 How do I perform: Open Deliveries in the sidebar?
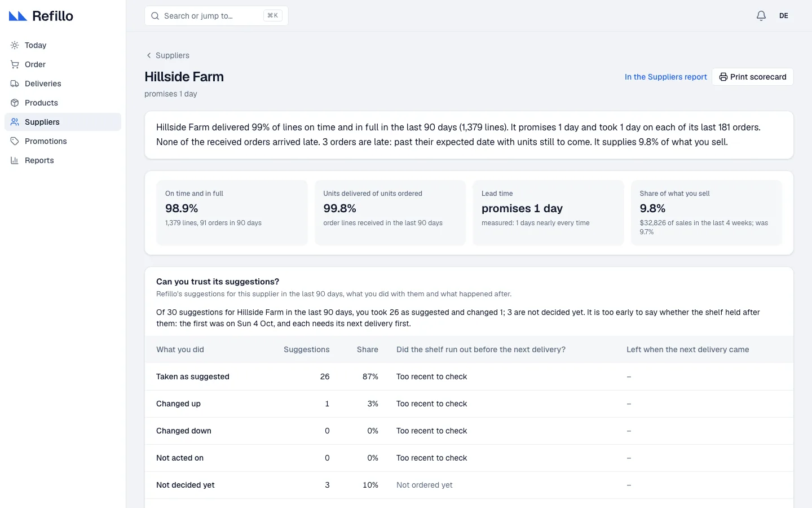coord(63,84)
